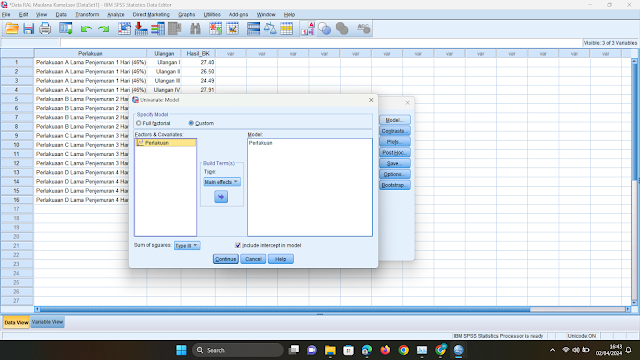Click the Hasil_BK column header
This screenshot has width=640, height=360.
pyautogui.click(x=198, y=53)
